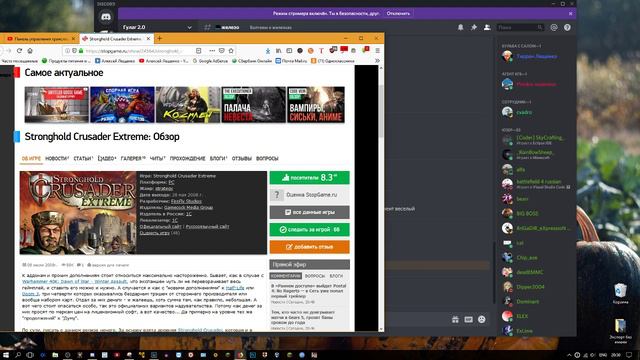
Task: Show Firefox sidebars icon
Action: (289, 51)
